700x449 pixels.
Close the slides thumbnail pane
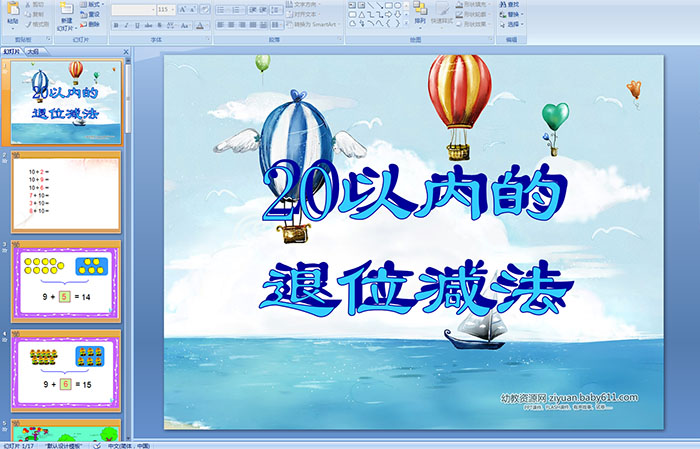click(126, 52)
